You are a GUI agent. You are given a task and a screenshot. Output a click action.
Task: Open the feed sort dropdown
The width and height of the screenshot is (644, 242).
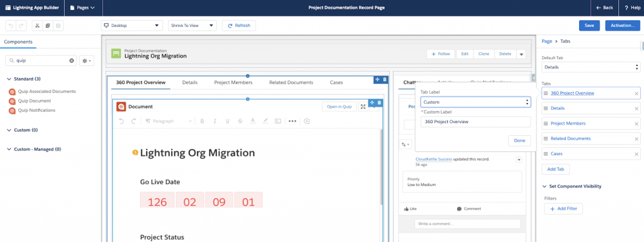406,145
